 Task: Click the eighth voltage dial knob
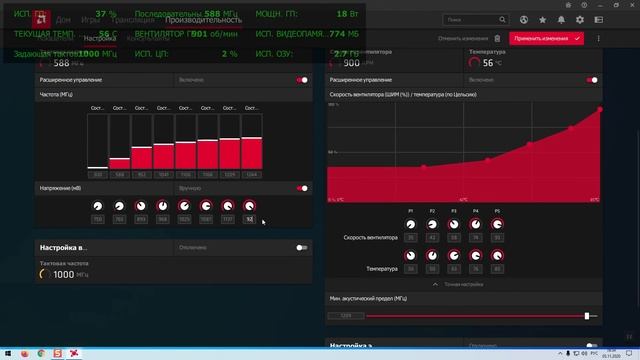[x=249, y=206]
